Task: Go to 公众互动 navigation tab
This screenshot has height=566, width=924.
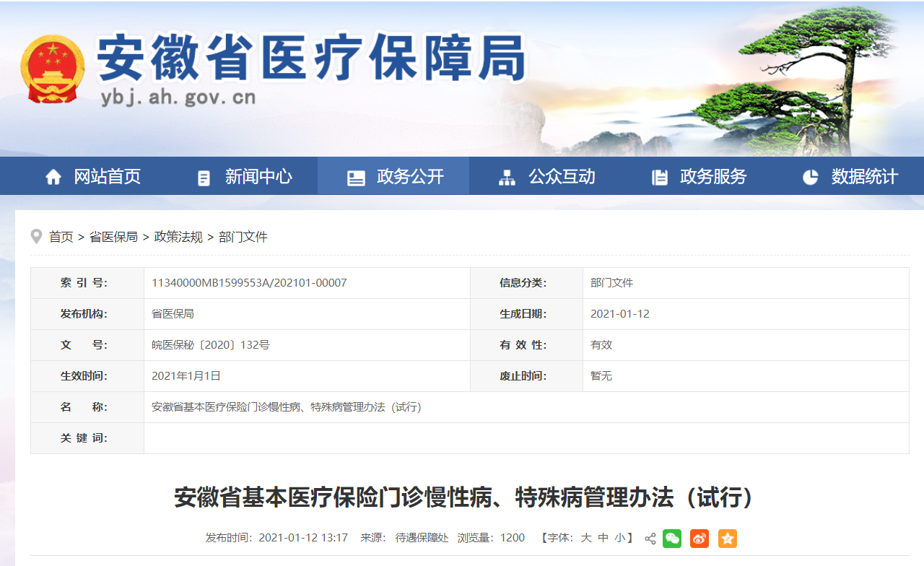Action: click(x=562, y=177)
